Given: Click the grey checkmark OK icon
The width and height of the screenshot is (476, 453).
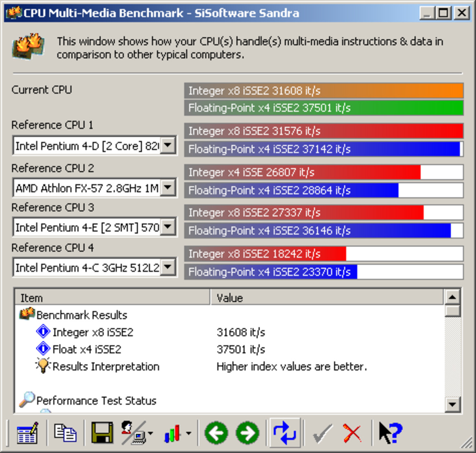Looking at the screenshot, I should [x=322, y=433].
